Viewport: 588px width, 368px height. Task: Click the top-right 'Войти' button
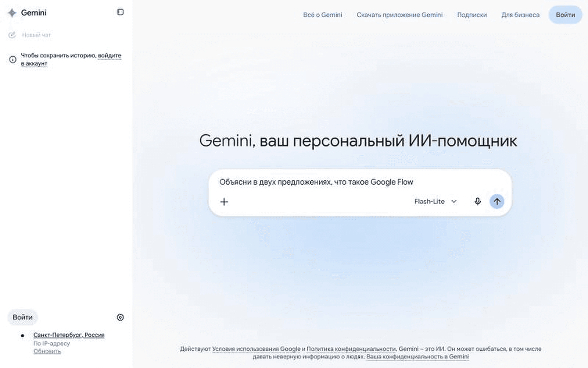point(565,15)
